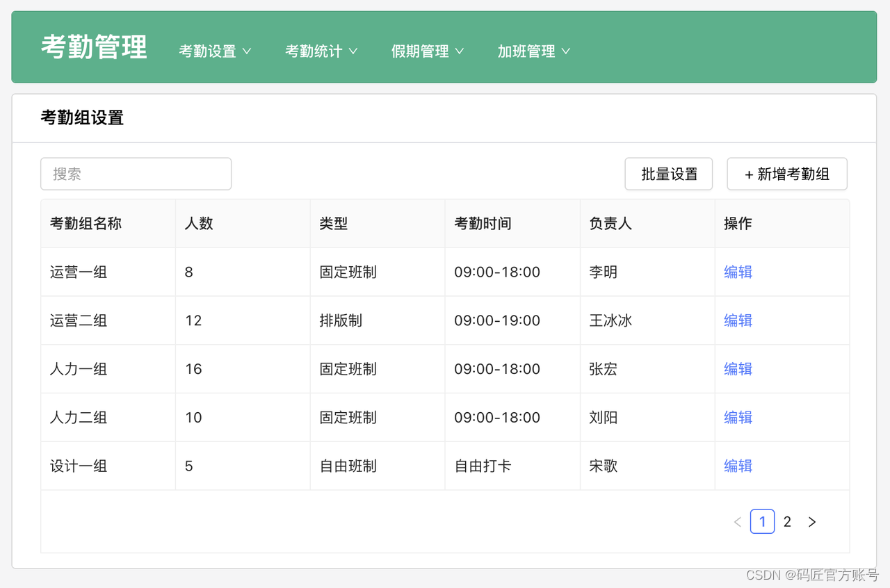890x588 pixels.
Task: Select pagination page 2
Action: pos(787,522)
